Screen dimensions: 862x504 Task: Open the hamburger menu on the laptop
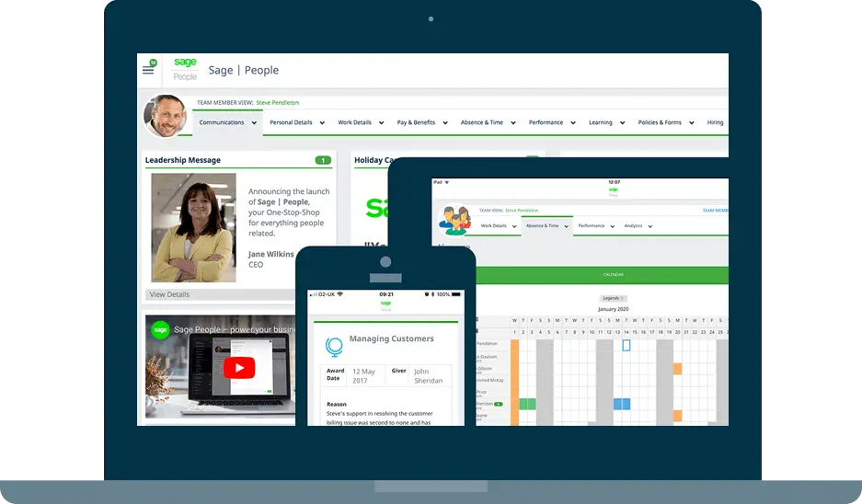pos(148,70)
